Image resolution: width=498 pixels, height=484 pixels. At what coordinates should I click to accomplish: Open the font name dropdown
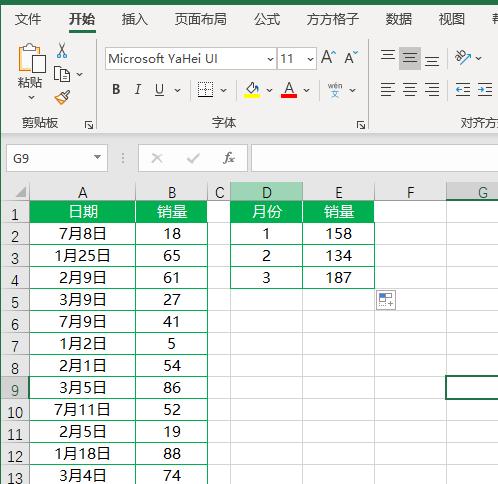click(x=270, y=59)
